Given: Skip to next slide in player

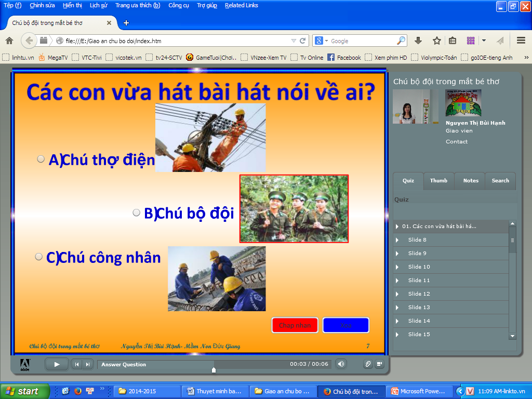Looking at the screenshot, I should (88, 364).
